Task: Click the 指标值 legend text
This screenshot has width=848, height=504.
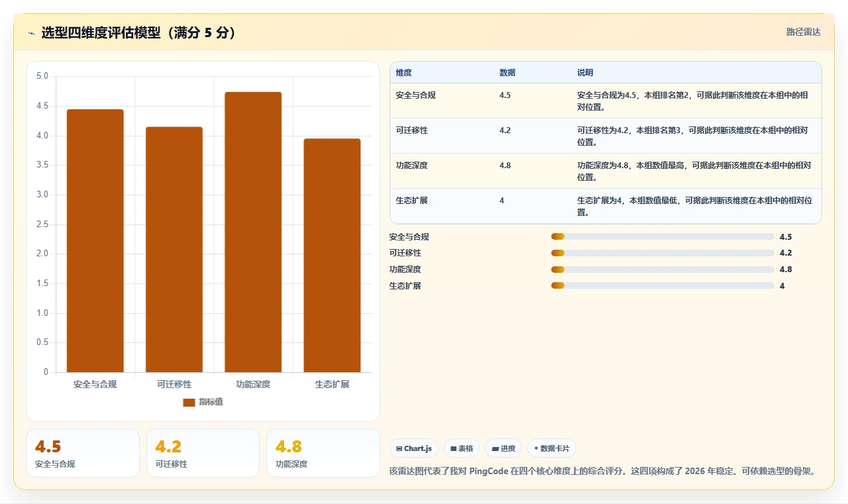Action: click(x=211, y=402)
